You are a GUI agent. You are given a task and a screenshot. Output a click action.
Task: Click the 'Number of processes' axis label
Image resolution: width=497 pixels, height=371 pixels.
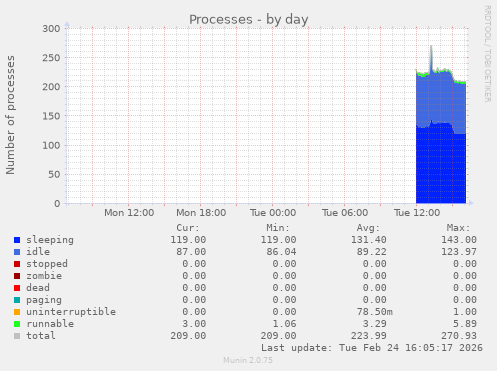tap(10, 115)
